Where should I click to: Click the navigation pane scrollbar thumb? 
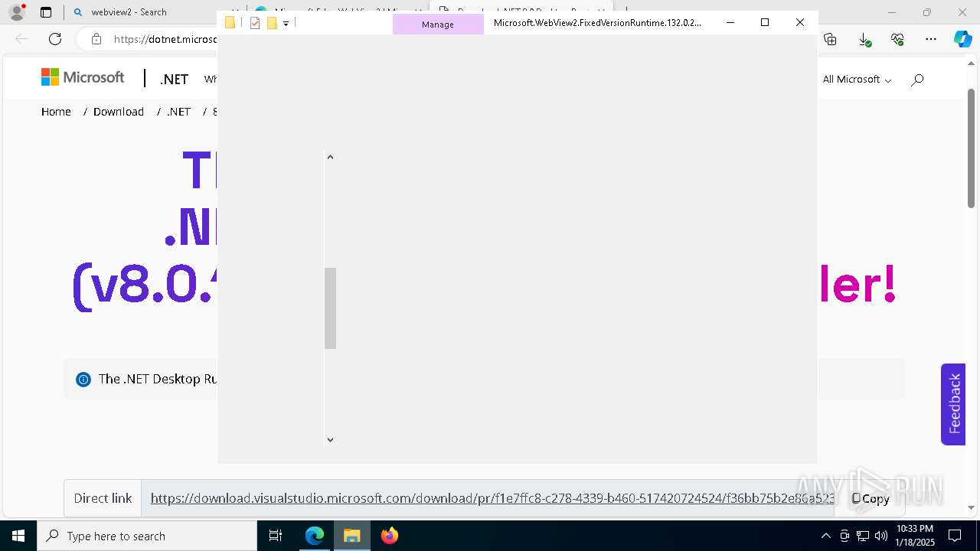coord(330,308)
